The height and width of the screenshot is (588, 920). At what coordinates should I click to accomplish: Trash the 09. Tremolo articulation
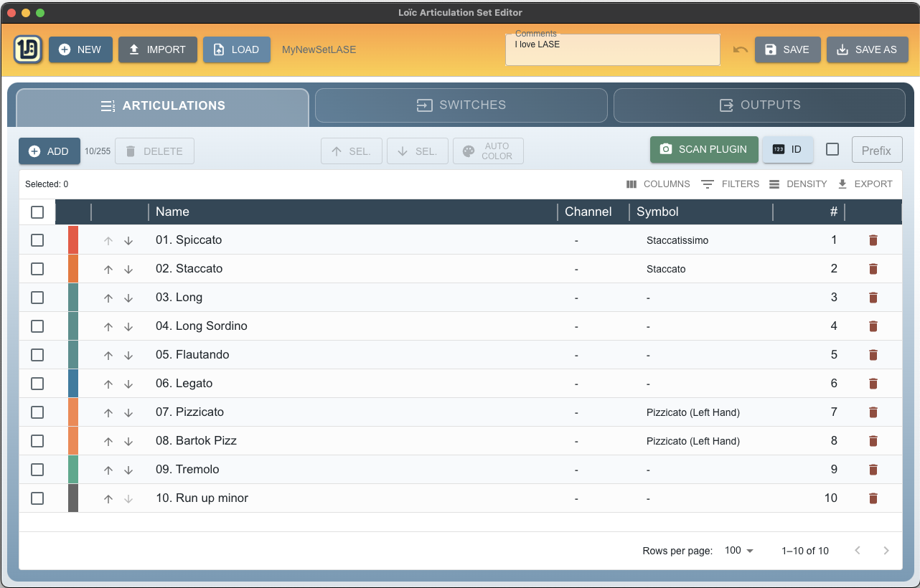pyautogui.click(x=873, y=470)
